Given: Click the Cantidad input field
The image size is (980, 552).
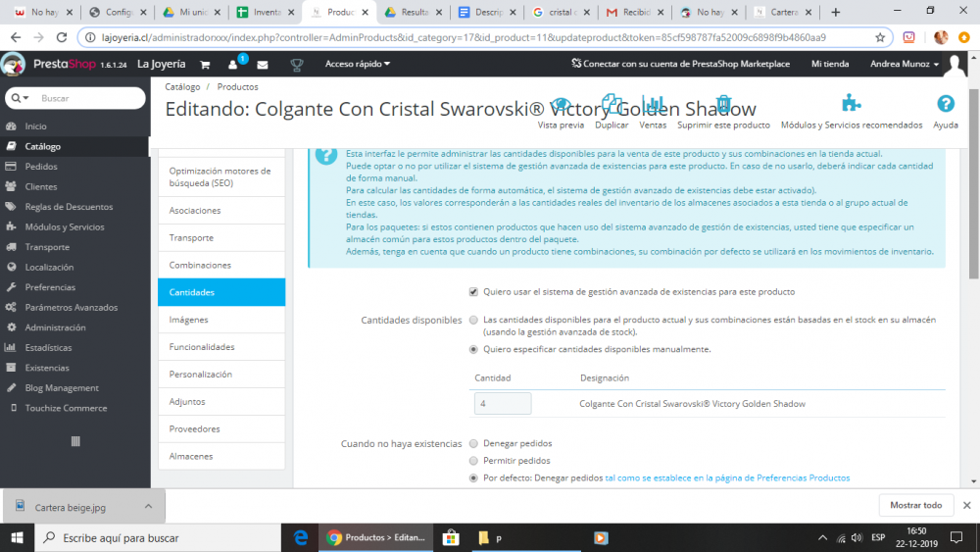Looking at the screenshot, I should tap(503, 404).
